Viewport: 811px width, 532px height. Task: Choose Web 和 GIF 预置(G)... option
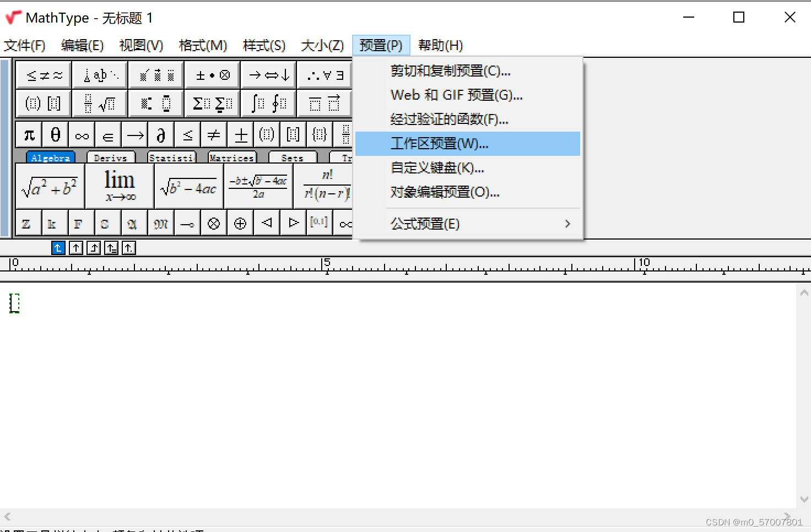pyautogui.click(x=468, y=95)
